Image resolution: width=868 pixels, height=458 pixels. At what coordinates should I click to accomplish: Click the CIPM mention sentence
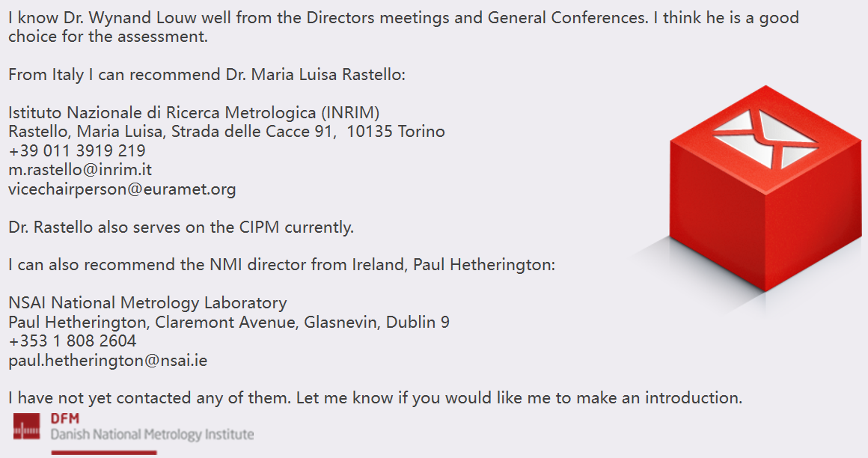[181, 227]
